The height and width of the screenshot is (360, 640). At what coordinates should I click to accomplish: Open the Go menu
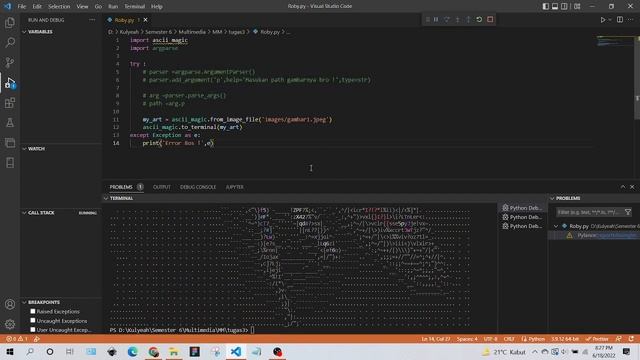coord(98,7)
